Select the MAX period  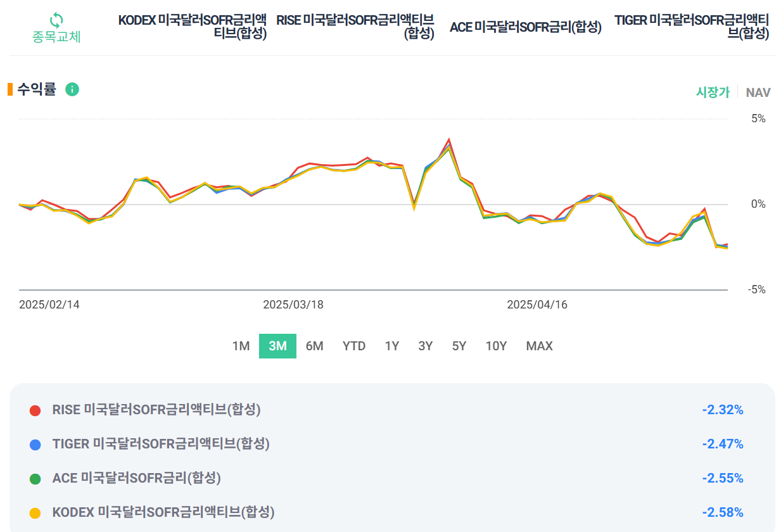538,346
